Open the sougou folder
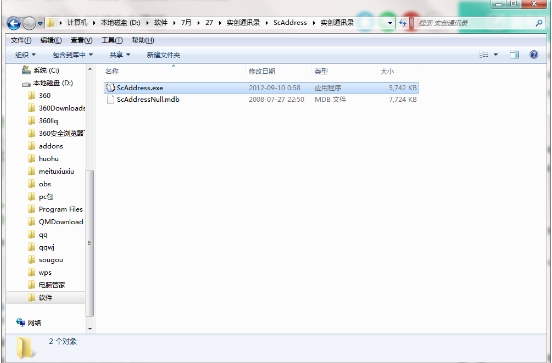Screen dimensions: 552x363 51,260
